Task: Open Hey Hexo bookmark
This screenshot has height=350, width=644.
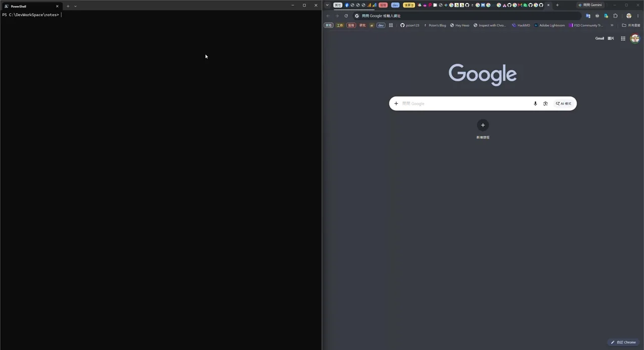Action: click(x=459, y=25)
